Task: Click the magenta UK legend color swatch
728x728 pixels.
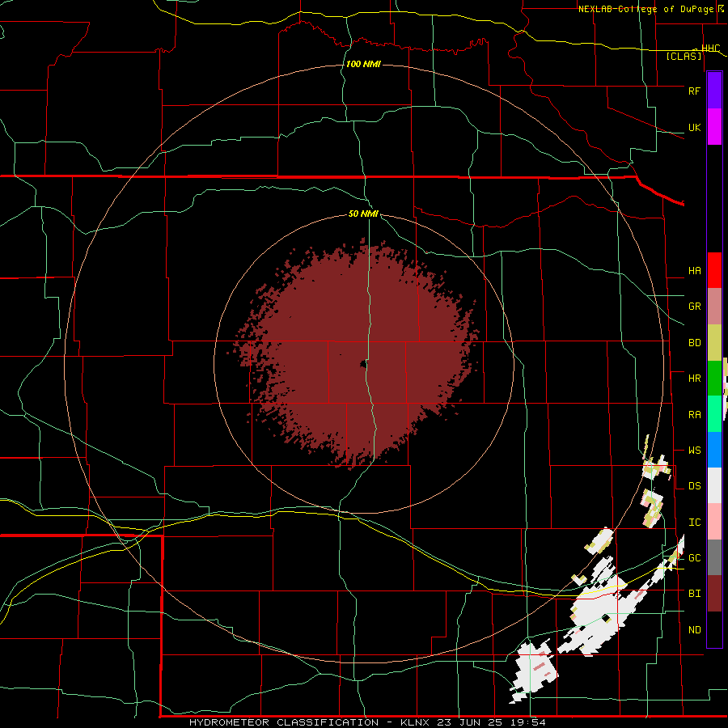Action: click(x=714, y=127)
